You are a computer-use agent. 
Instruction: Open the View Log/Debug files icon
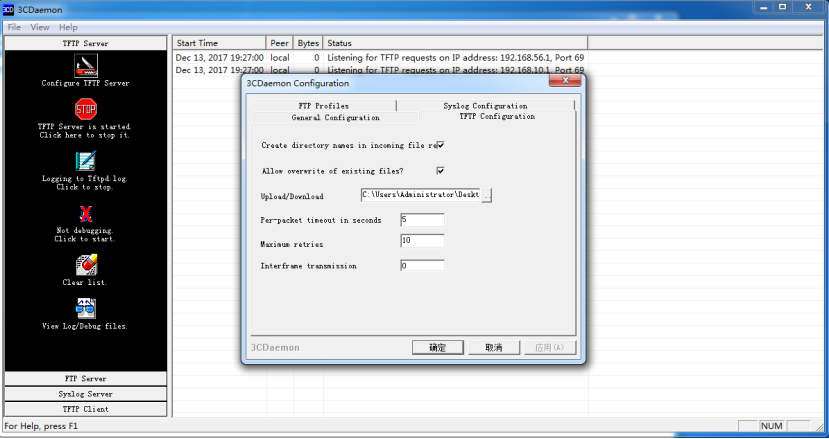[x=86, y=309]
